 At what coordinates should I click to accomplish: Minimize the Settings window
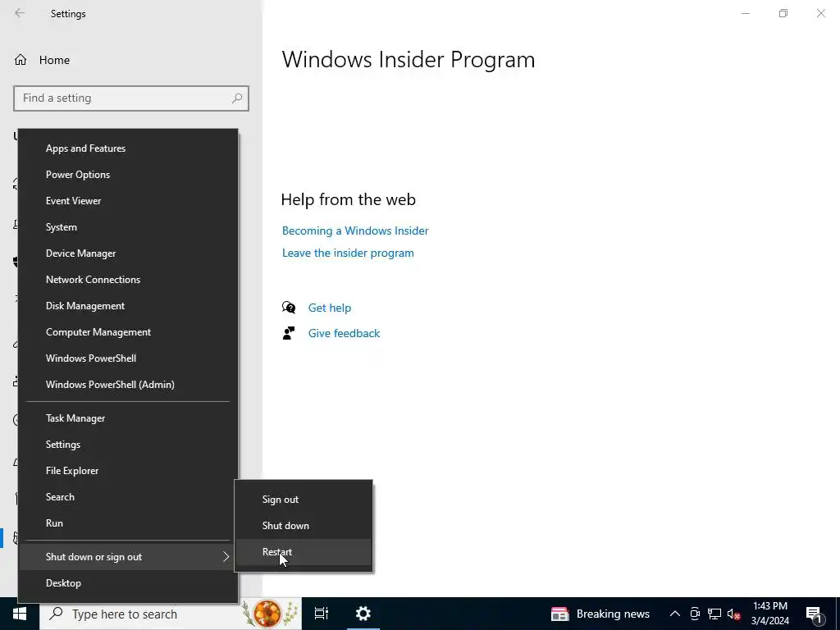[745, 13]
